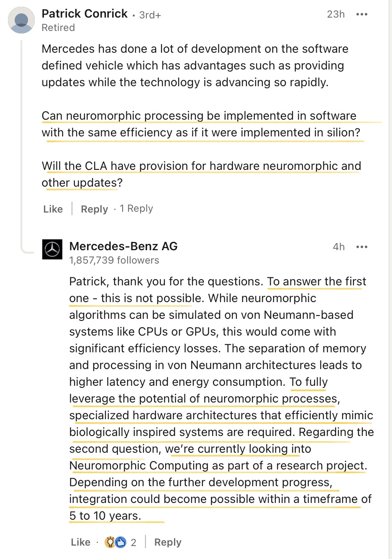Click the "1,857,739 followers" text
This screenshot has width=392, height=559.
114,260
